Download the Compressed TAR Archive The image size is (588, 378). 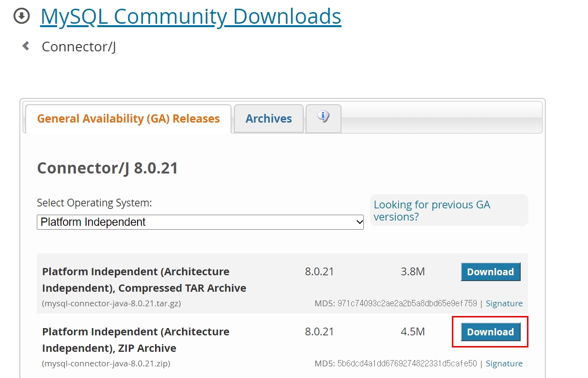491,272
